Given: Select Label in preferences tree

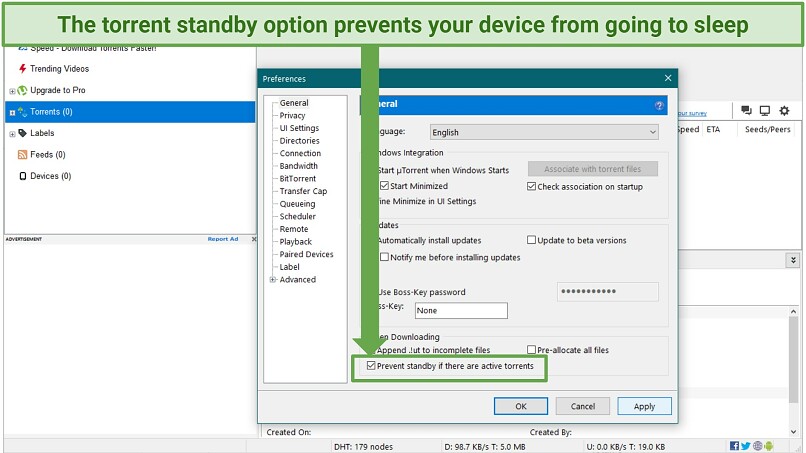Looking at the screenshot, I should (x=289, y=267).
